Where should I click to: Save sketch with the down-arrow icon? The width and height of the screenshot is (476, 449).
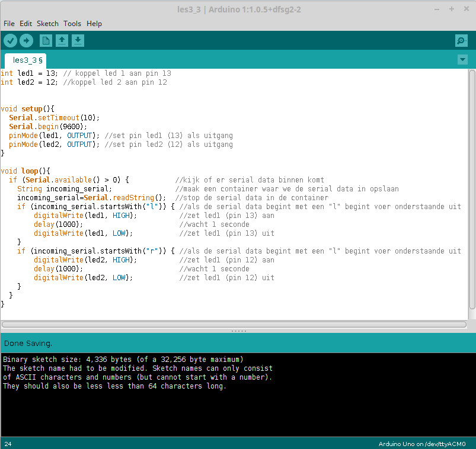78,40
